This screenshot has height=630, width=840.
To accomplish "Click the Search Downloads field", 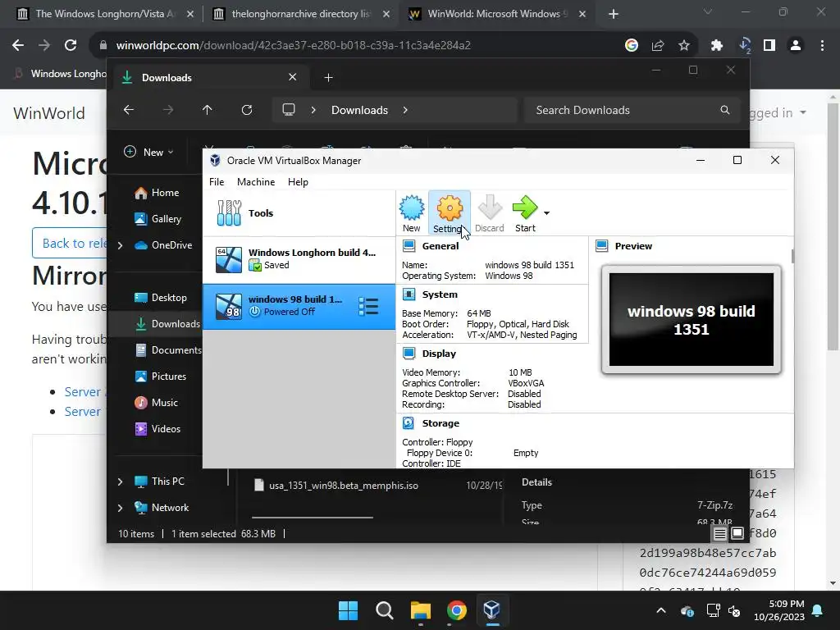I will [632, 110].
